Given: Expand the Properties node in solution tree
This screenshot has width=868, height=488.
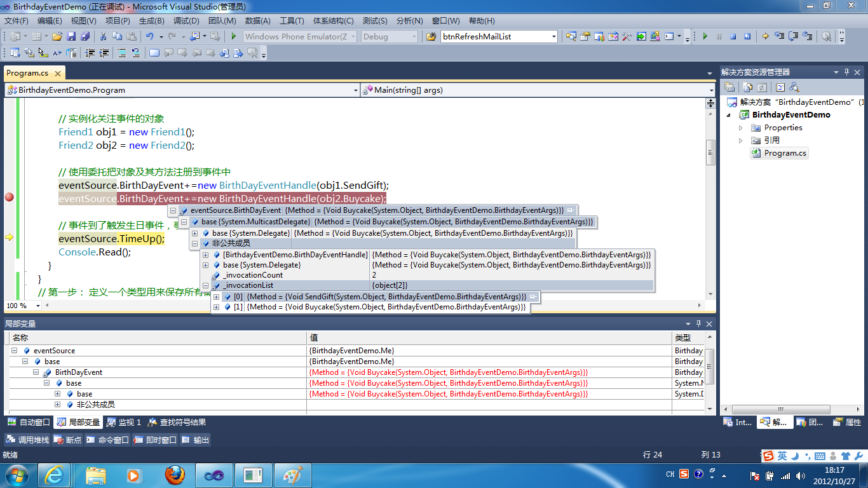Looking at the screenshot, I should pos(740,128).
